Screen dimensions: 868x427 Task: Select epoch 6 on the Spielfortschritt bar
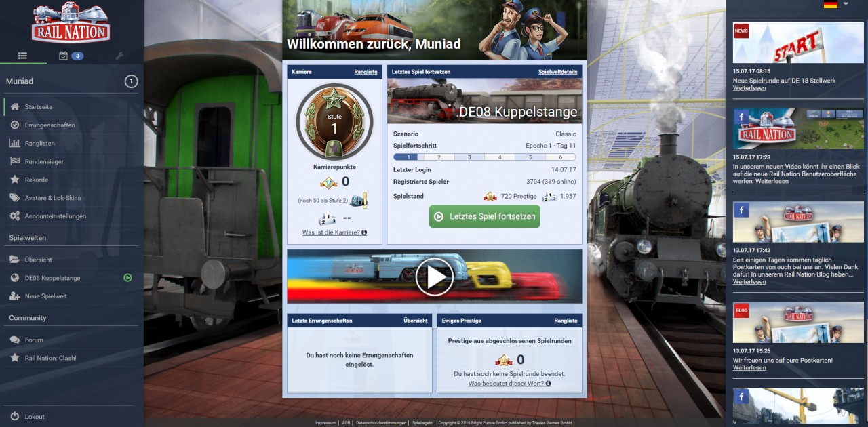click(560, 157)
